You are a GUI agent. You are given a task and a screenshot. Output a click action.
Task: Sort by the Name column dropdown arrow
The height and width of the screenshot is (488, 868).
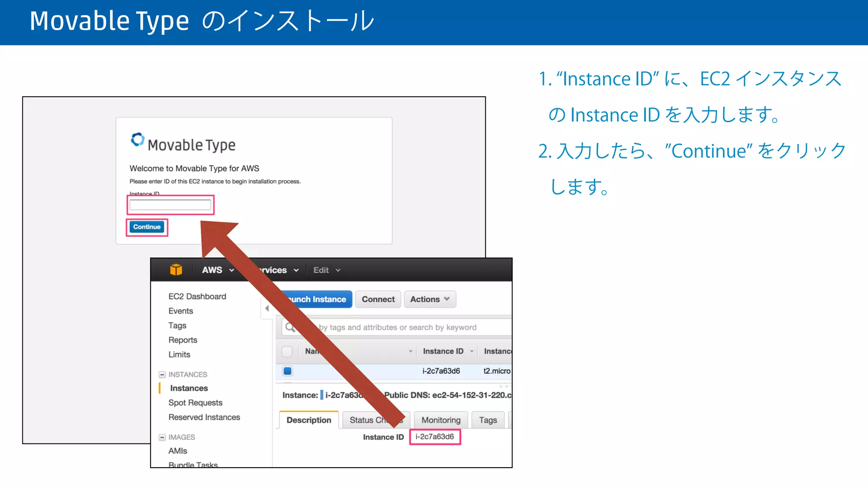tap(410, 352)
